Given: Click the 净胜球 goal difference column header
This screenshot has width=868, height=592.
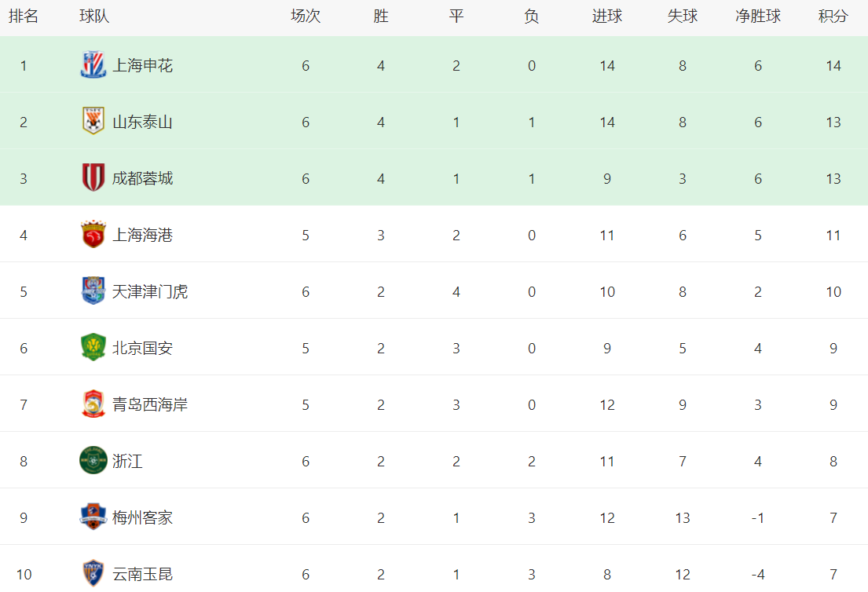Looking at the screenshot, I should coord(757,16).
